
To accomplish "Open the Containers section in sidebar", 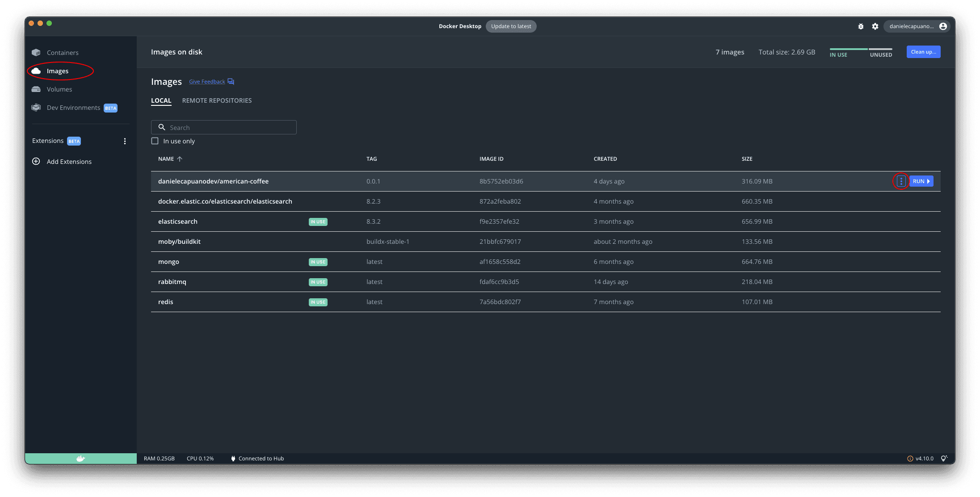I will click(62, 52).
